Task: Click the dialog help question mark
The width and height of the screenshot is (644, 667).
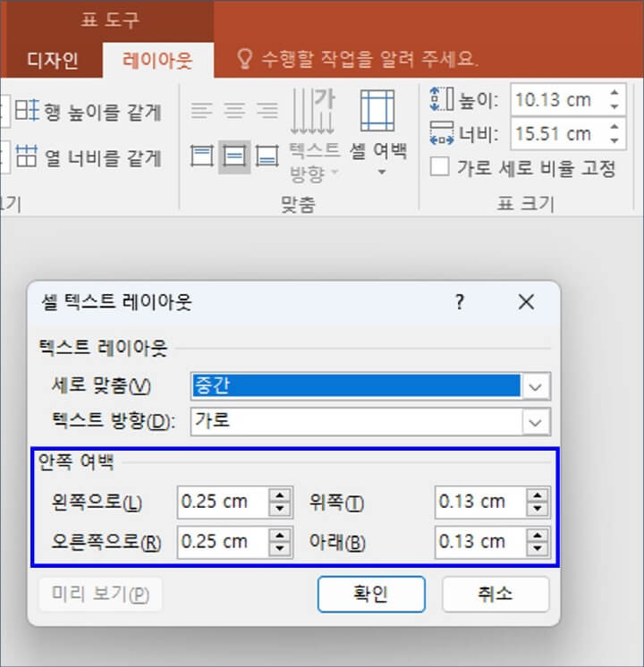Action: point(460,302)
